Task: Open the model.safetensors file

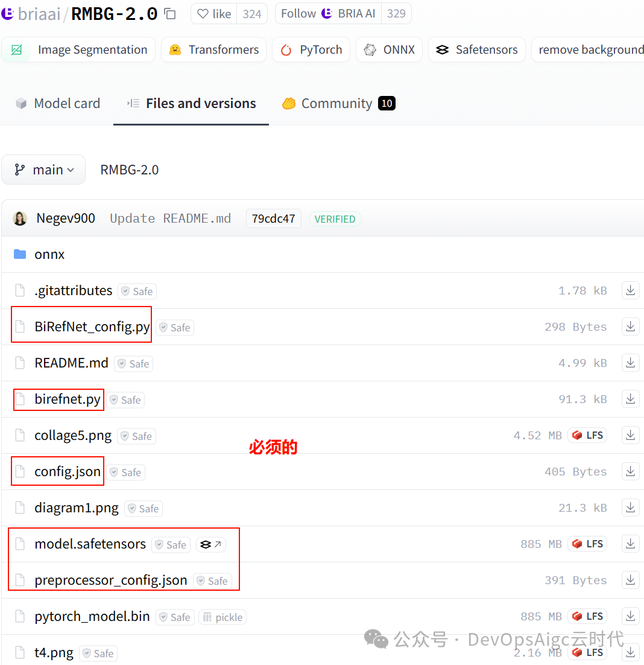Action: point(90,544)
